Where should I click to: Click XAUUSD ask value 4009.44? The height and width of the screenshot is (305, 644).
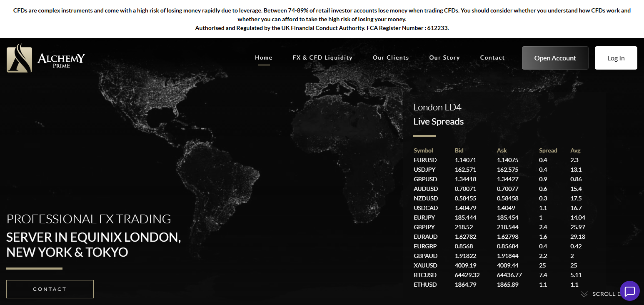point(507,265)
